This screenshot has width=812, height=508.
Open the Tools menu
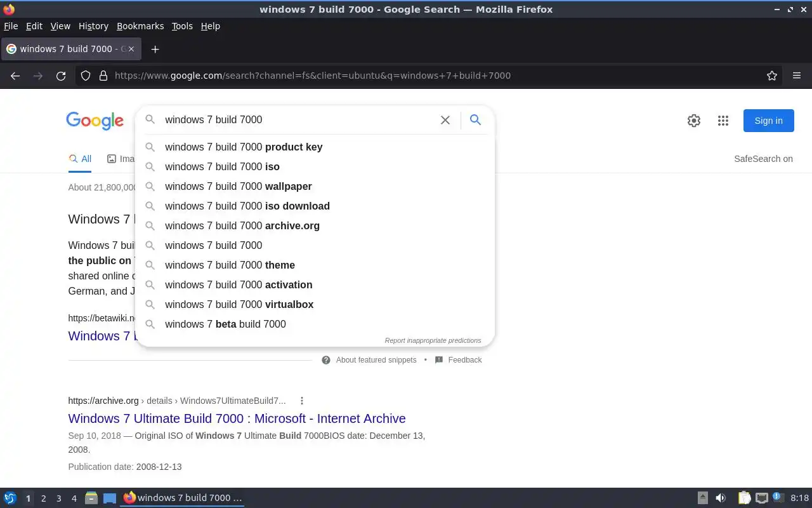coord(182,26)
